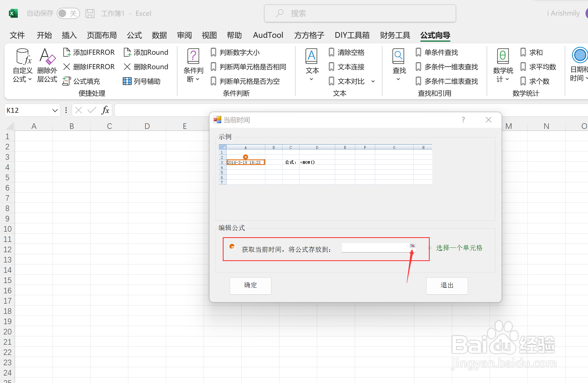Switch to the 开始 ribbon tab
Image resolution: width=588 pixels, height=383 pixels.
click(x=44, y=35)
